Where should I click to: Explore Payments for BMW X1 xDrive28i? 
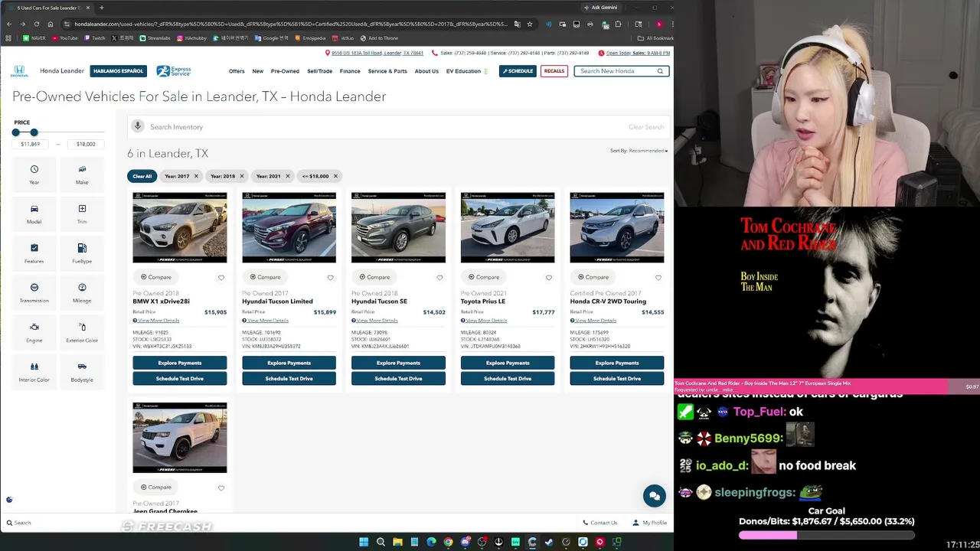(180, 363)
